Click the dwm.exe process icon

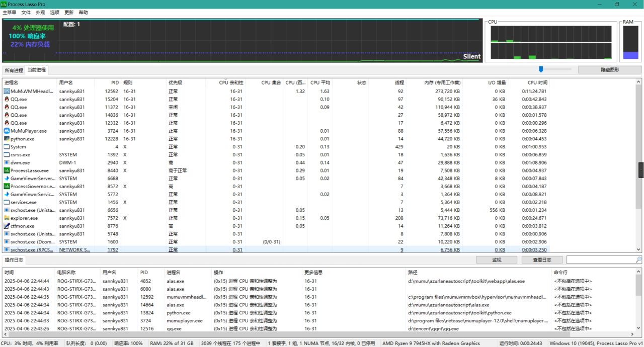coord(7,162)
